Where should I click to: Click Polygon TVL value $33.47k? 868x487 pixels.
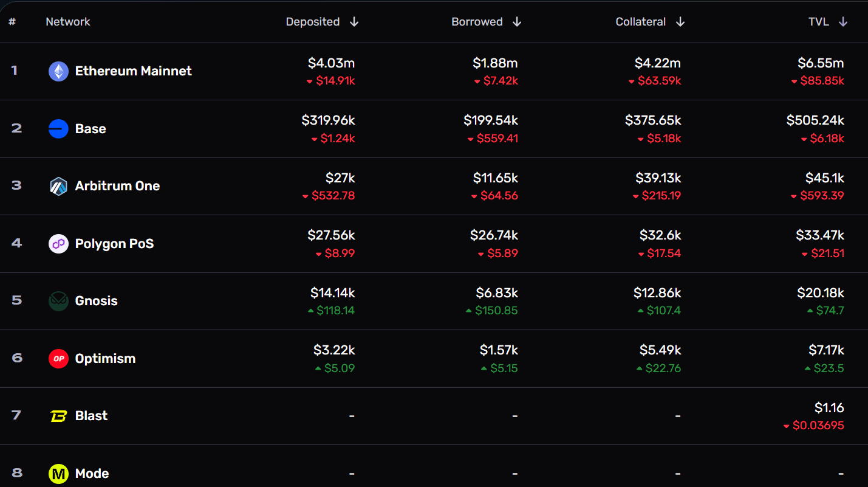click(820, 235)
